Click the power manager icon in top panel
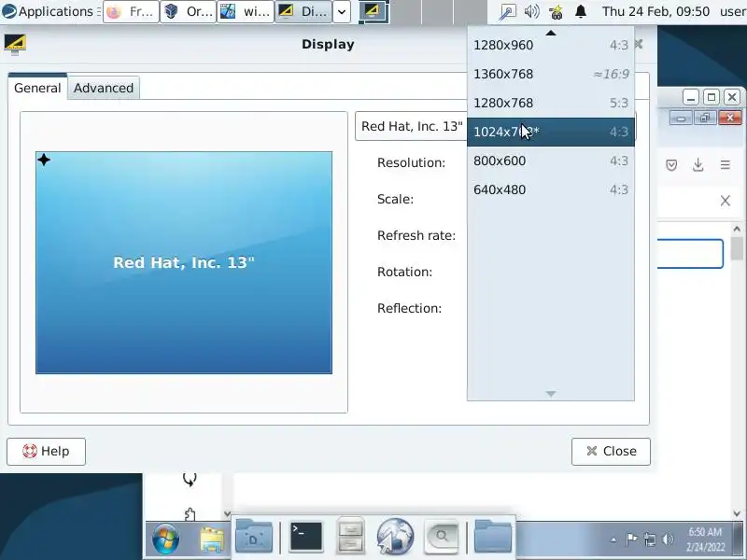 coord(556,11)
